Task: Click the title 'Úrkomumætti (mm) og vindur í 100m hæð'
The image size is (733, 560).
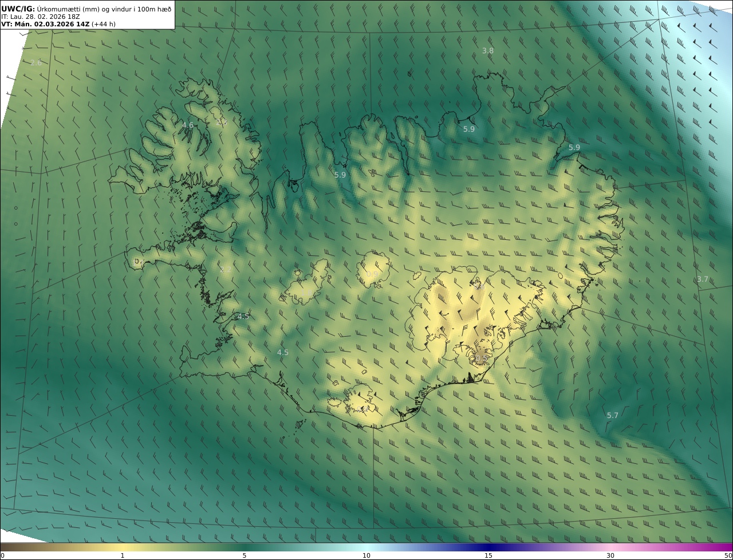Action: tap(104, 9)
